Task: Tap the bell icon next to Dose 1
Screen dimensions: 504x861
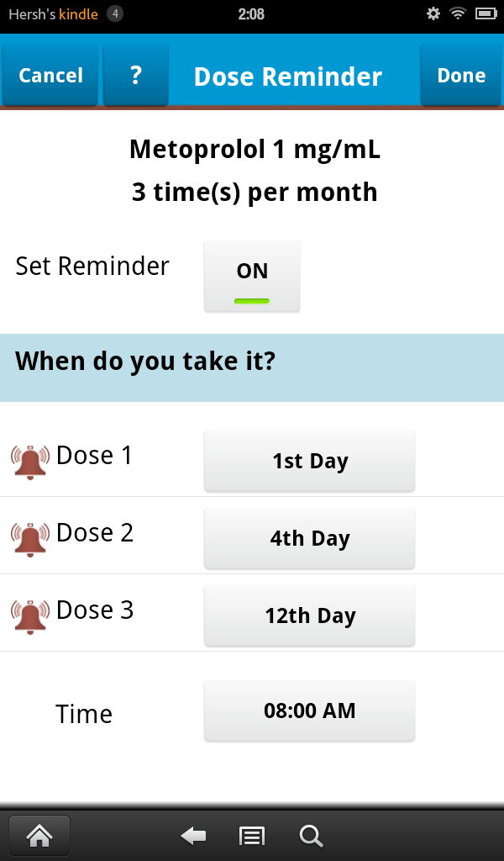Action: [29, 460]
